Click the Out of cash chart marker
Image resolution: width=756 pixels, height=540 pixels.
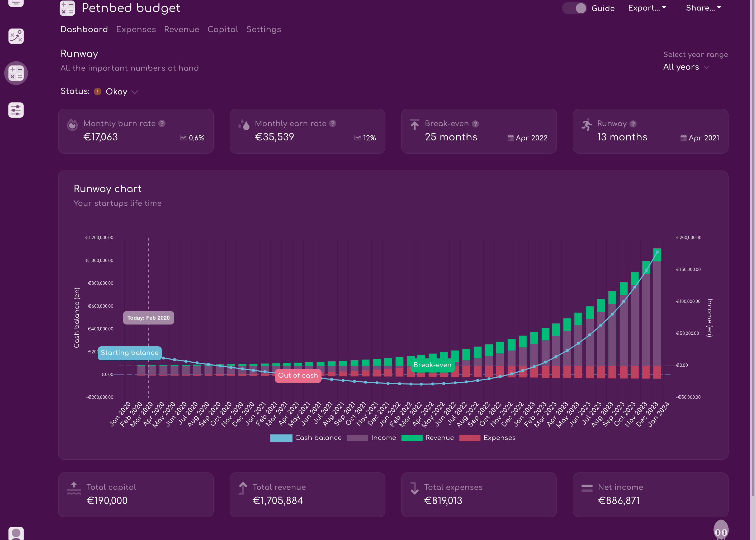pos(298,375)
